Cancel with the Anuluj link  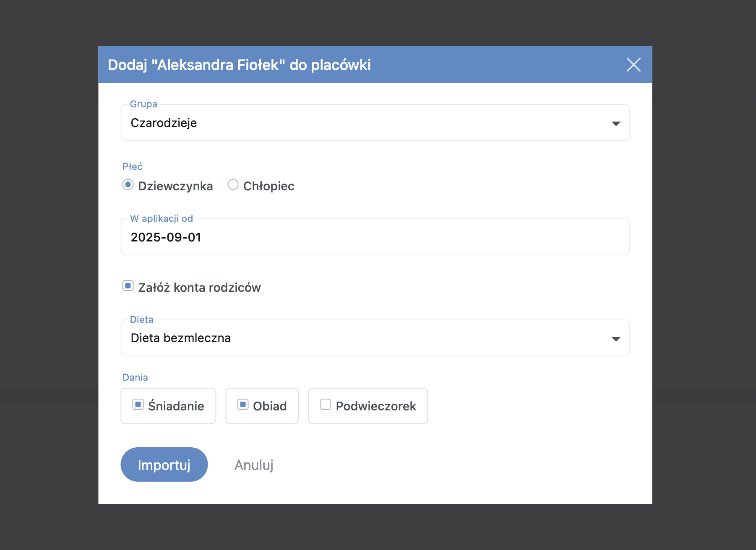tap(254, 465)
